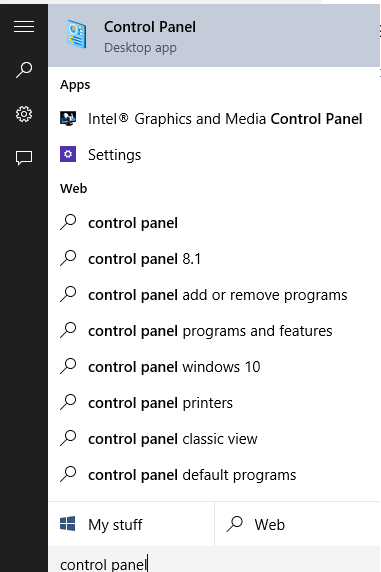Open the Control Panel desktop app icon
Image resolution: width=381 pixels, height=572 pixels.
[x=77, y=35]
